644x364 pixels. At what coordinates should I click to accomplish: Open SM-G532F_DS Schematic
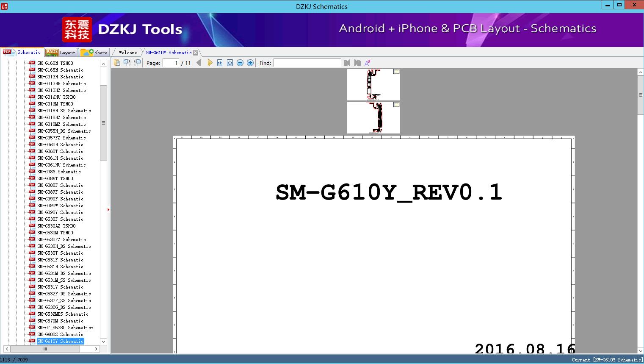tap(64, 294)
